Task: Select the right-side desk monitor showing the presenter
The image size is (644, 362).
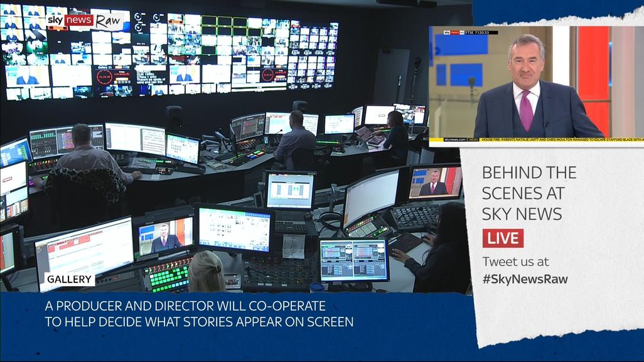Action: pos(435,183)
